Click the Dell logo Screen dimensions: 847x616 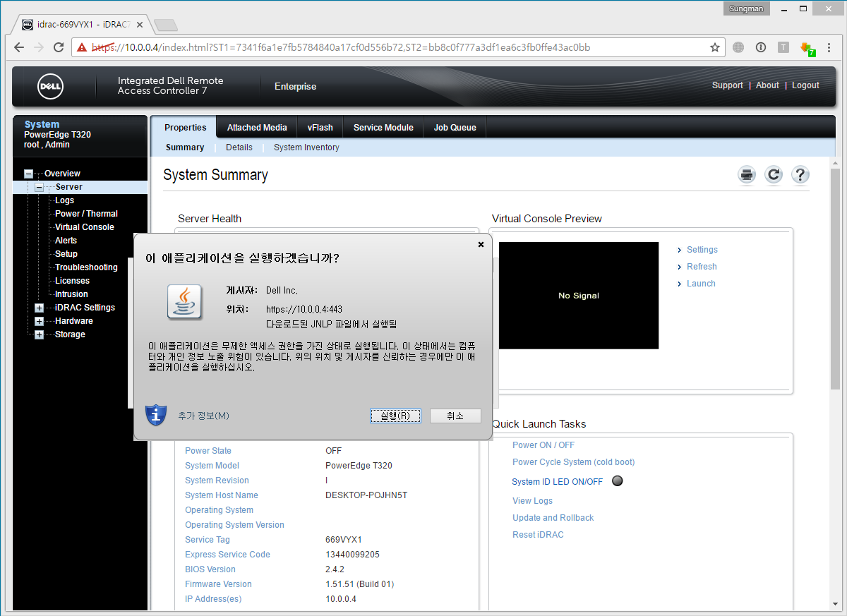point(51,87)
